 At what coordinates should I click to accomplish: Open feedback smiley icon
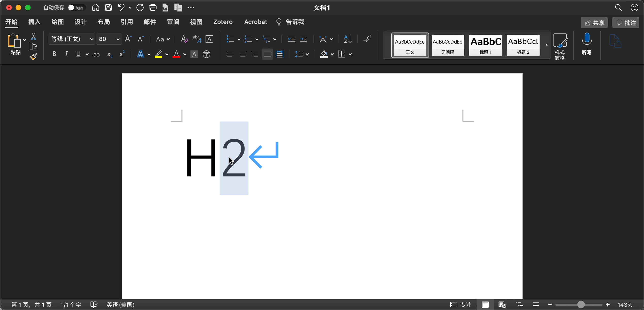[634, 8]
